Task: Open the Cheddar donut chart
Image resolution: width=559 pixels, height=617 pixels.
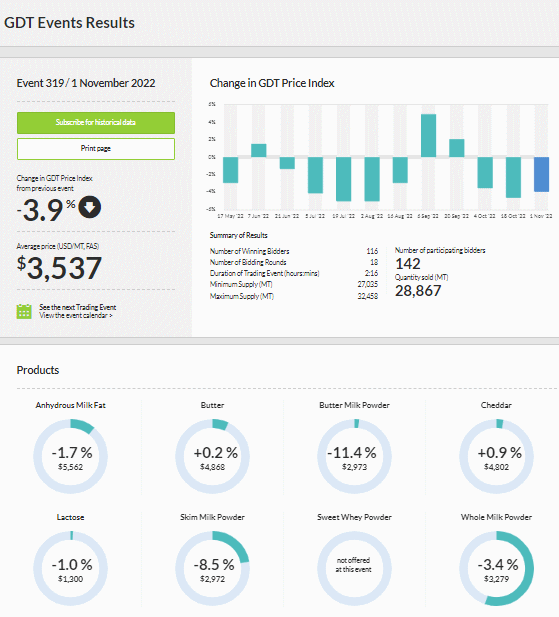Action: point(496,456)
